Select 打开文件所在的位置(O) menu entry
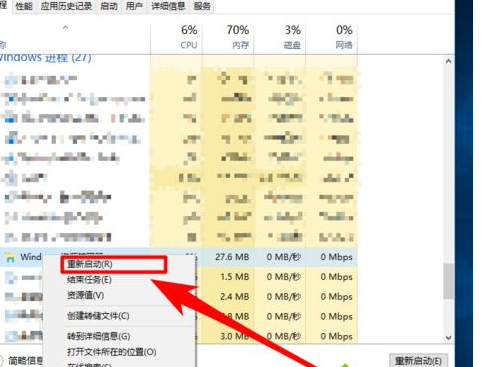Image resolution: width=484 pixels, height=367 pixels. 112,352
